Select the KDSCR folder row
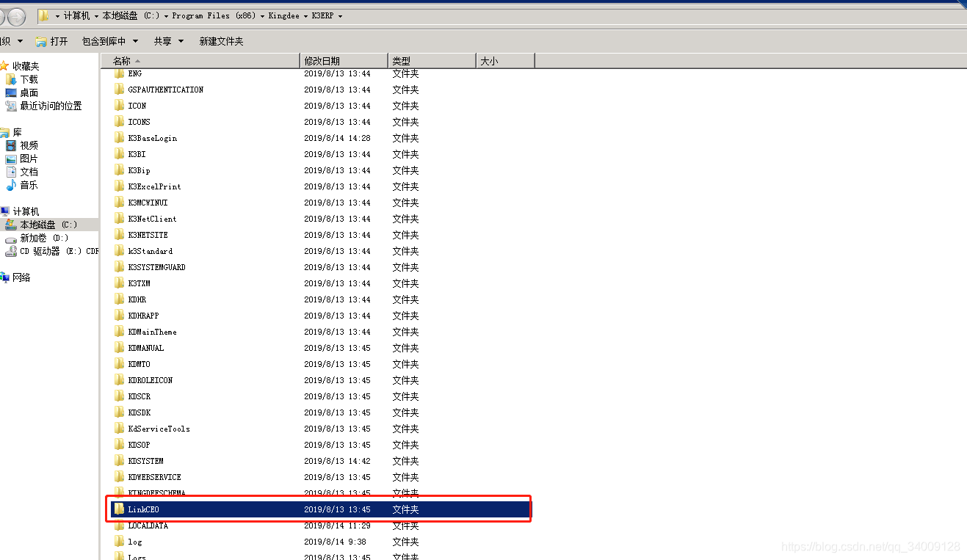 [319, 396]
